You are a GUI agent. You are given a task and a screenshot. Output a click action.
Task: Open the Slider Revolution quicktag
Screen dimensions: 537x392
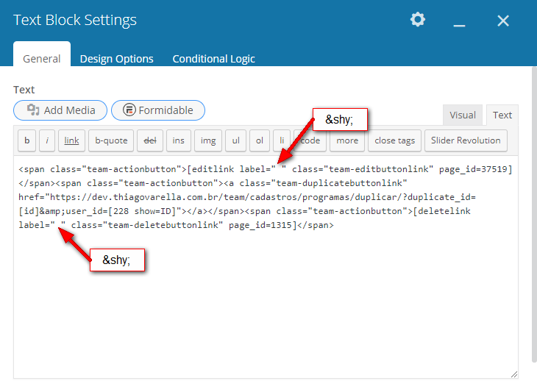click(x=466, y=140)
